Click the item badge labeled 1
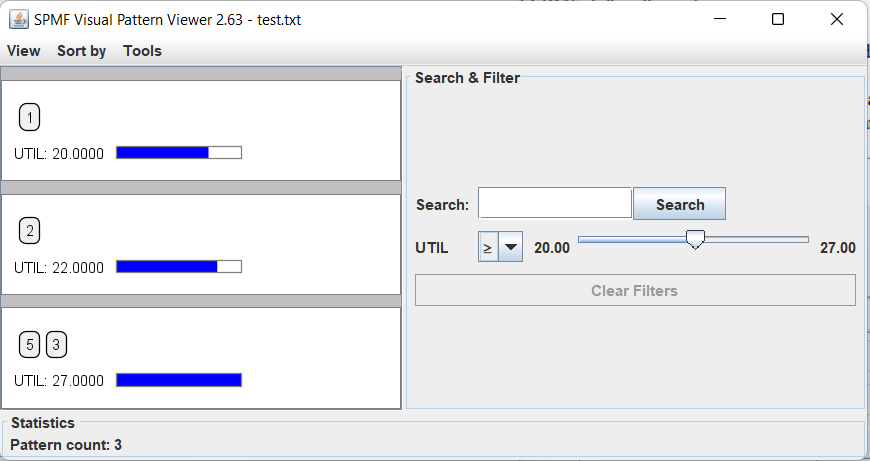Screen dimensions: 870x461 click(x=30, y=119)
